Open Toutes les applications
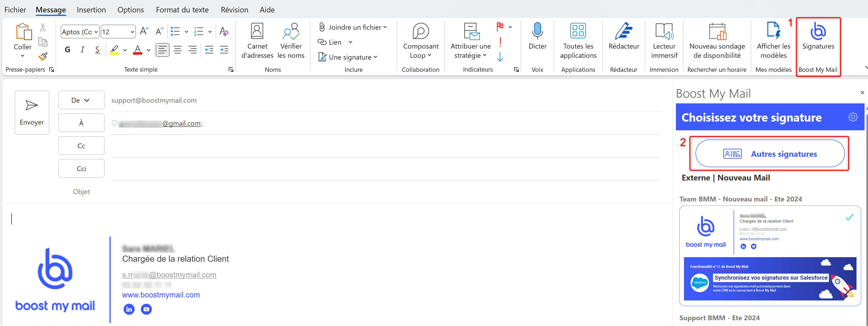This screenshot has width=868, height=326. tap(578, 41)
